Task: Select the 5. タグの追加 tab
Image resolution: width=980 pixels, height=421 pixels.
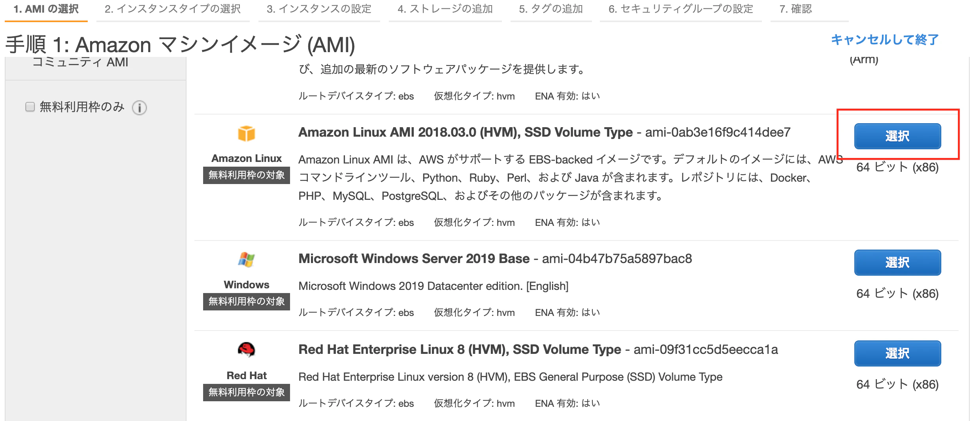Action: [551, 9]
